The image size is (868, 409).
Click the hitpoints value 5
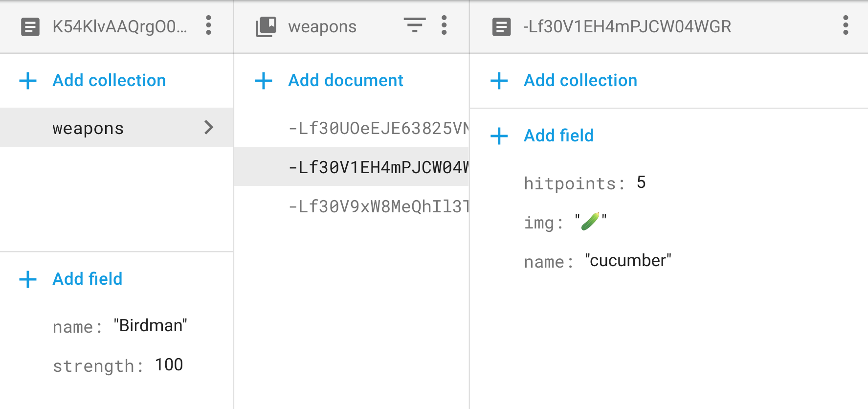point(642,183)
